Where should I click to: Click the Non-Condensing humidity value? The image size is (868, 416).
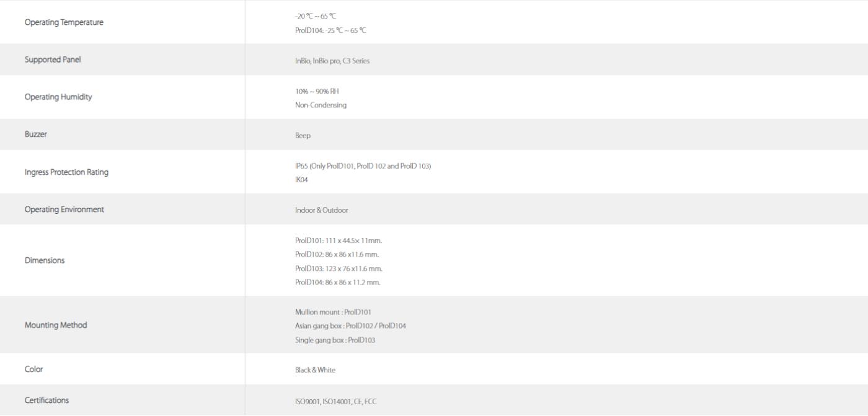321,105
